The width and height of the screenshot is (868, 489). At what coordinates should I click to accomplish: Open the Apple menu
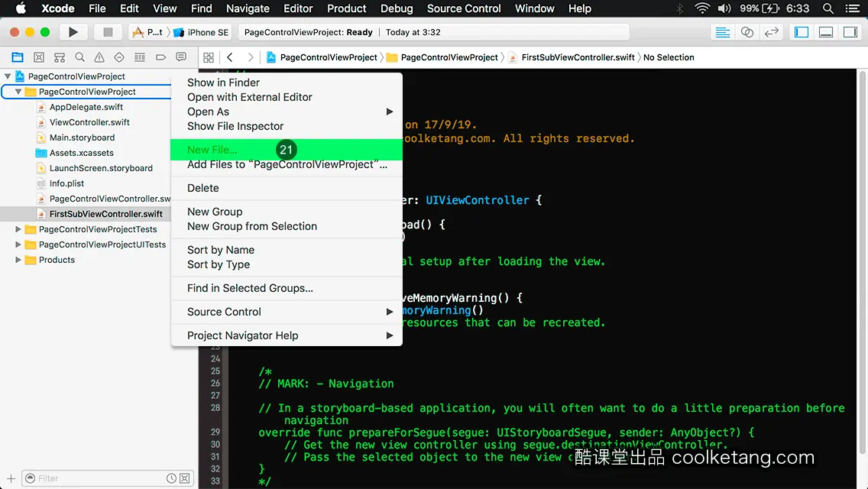pyautogui.click(x=21, y=8)
